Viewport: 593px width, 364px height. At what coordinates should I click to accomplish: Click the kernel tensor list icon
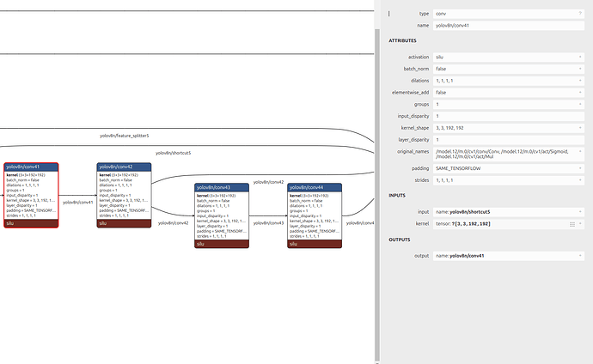click(x=572, y=223)
